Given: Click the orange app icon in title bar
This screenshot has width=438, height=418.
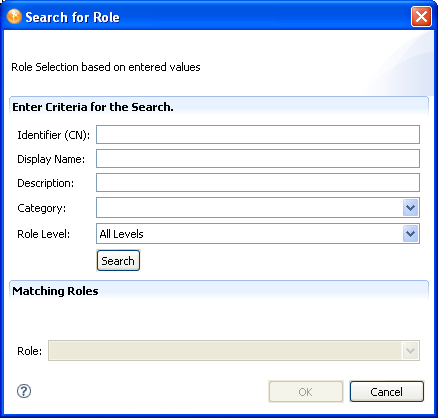Looking at the screenshot, I should coord(14,16).
